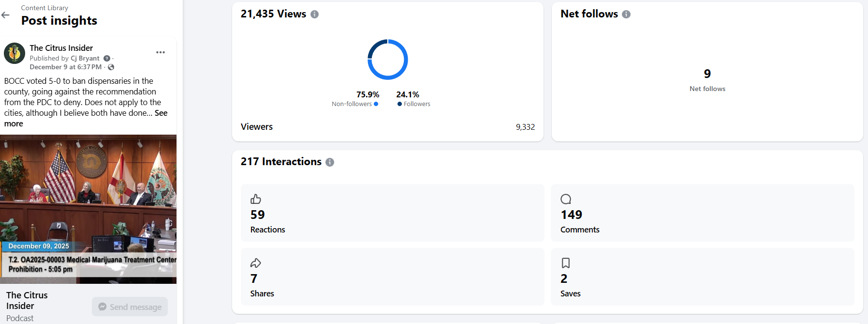Click the thumbs-up Reactions icon
868x324 pixels.
256,199
